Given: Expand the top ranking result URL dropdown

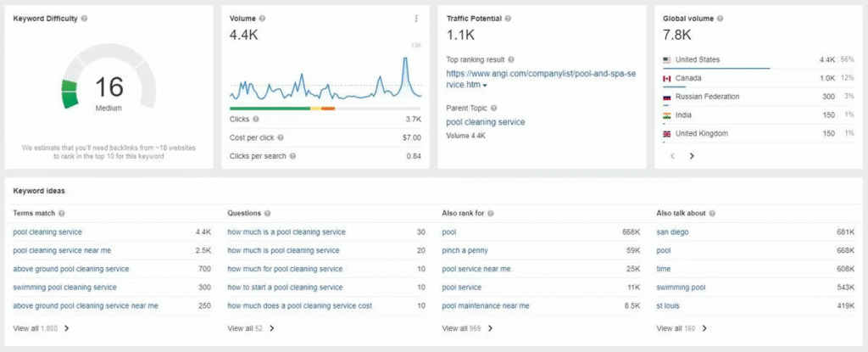Looking at the screenshot, I should (x=485, y=86).
